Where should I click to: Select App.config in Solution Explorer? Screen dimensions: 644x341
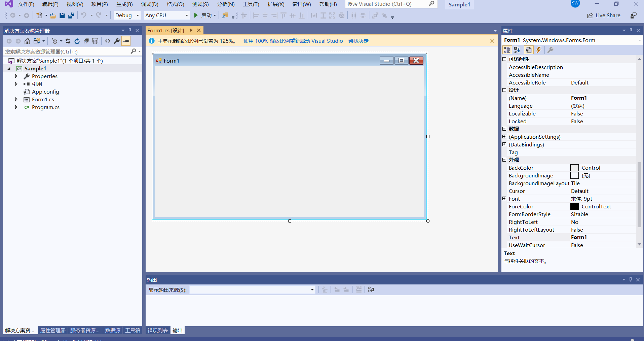point(45,92)
